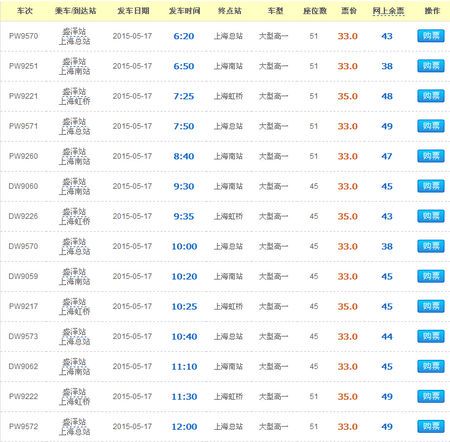Click the 35.0 price in PW9222 row
450x442 pixels.
point(347,396)
